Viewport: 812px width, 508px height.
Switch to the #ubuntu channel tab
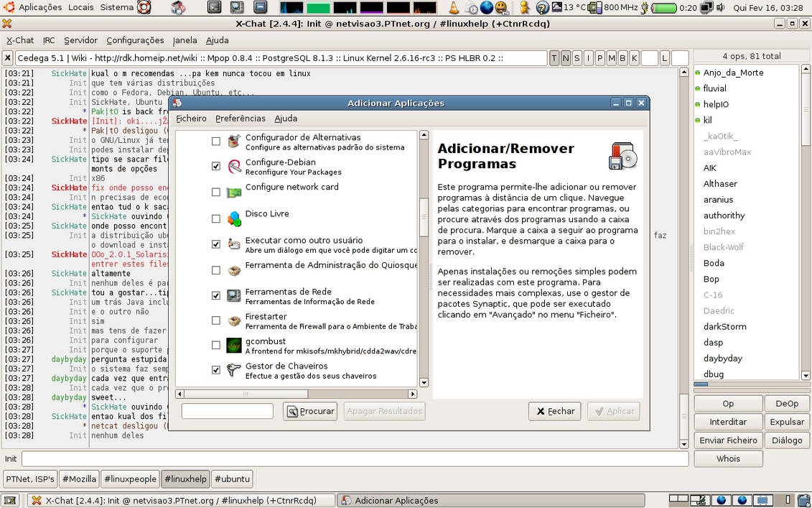232,479
